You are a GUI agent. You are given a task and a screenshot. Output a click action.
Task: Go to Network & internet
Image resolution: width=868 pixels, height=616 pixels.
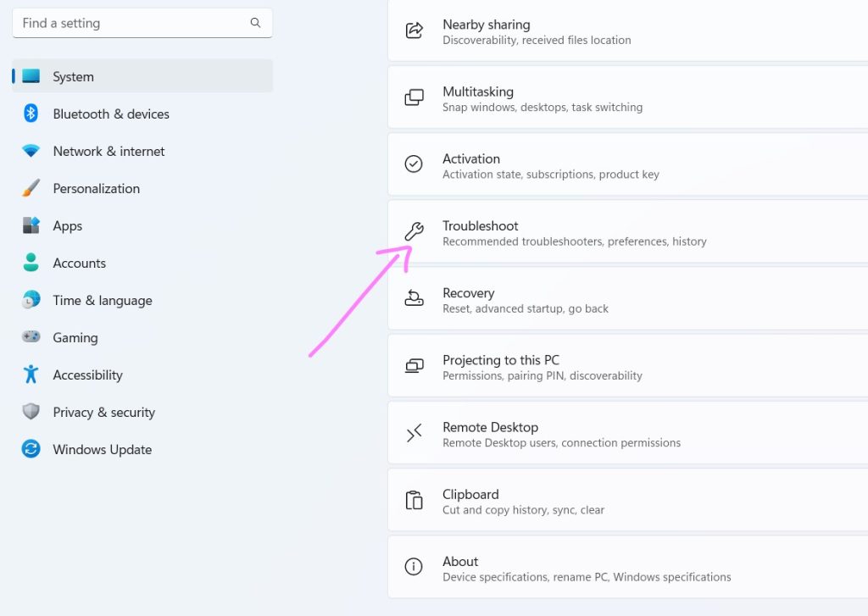(108, 151)
